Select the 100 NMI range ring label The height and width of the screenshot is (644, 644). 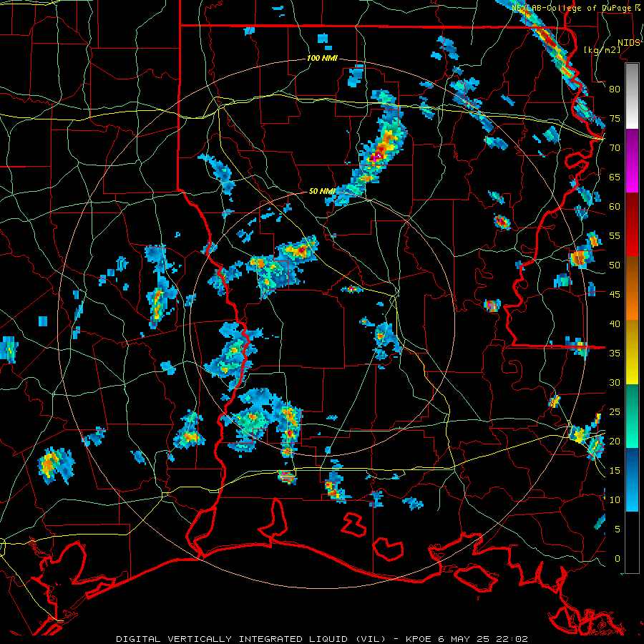tap(322, 59)
